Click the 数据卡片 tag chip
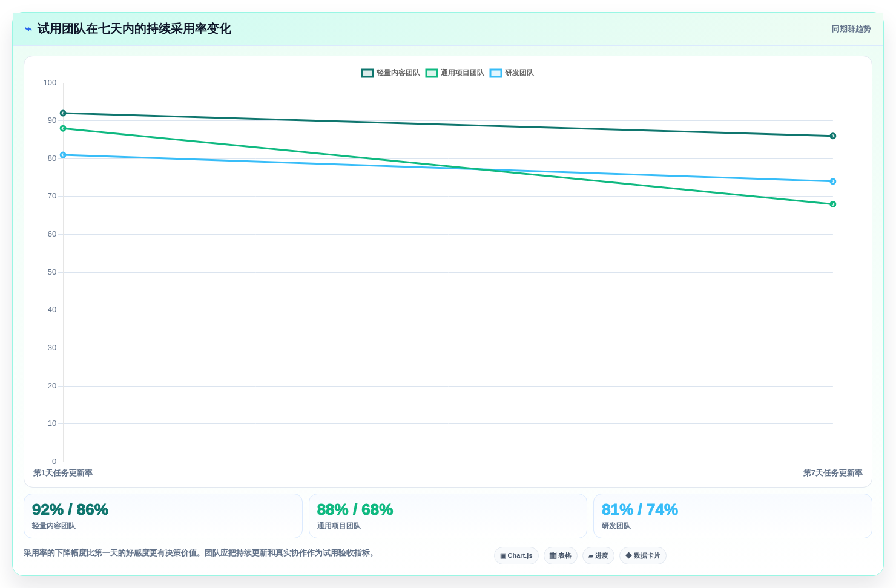The width and height of the screenshot is (896, 588). click(x=643, y=555)
